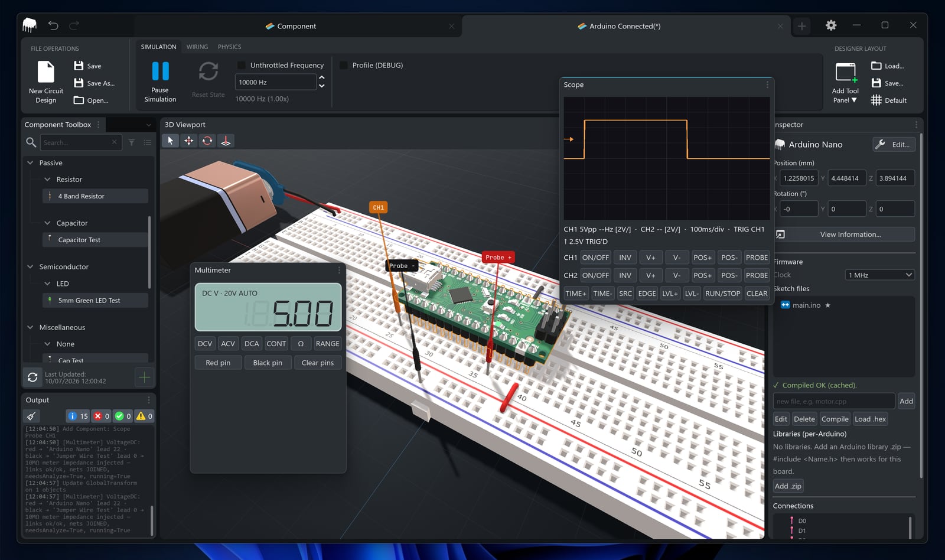
Task: Collapse the Resistor group
Action: (47, 179)
